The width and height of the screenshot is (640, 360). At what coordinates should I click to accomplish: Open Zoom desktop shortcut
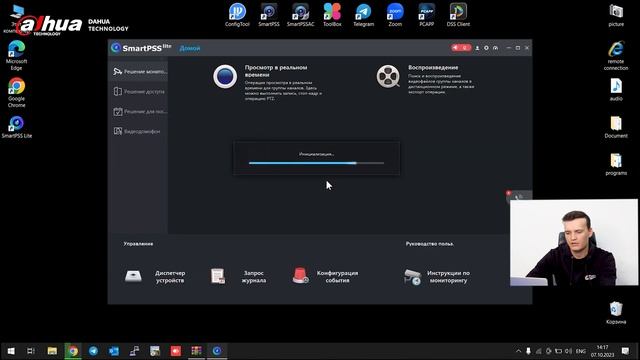(395, 15)
